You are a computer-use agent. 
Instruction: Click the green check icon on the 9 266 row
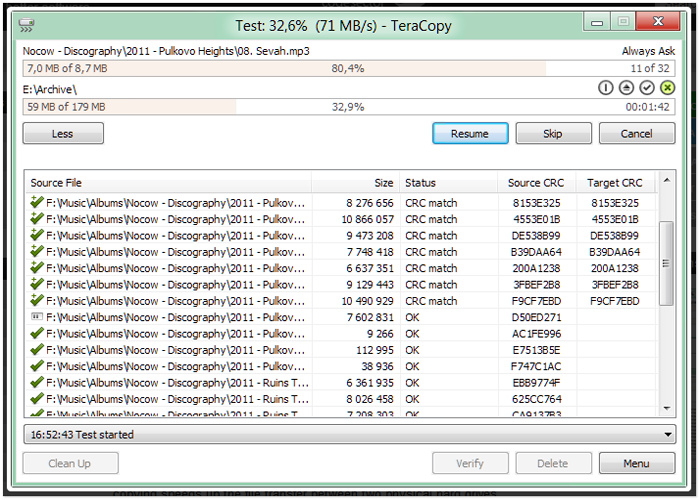[x=37, y=333]
